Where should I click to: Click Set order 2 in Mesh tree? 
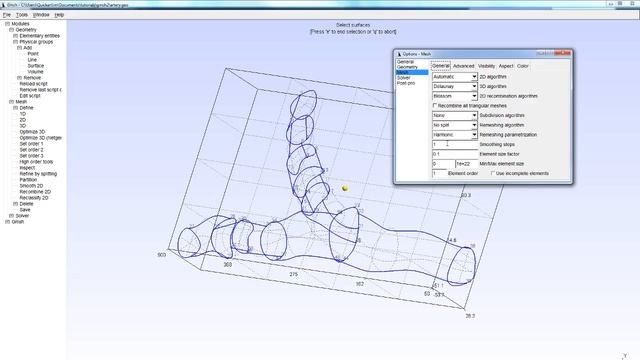tap(31, 150)
